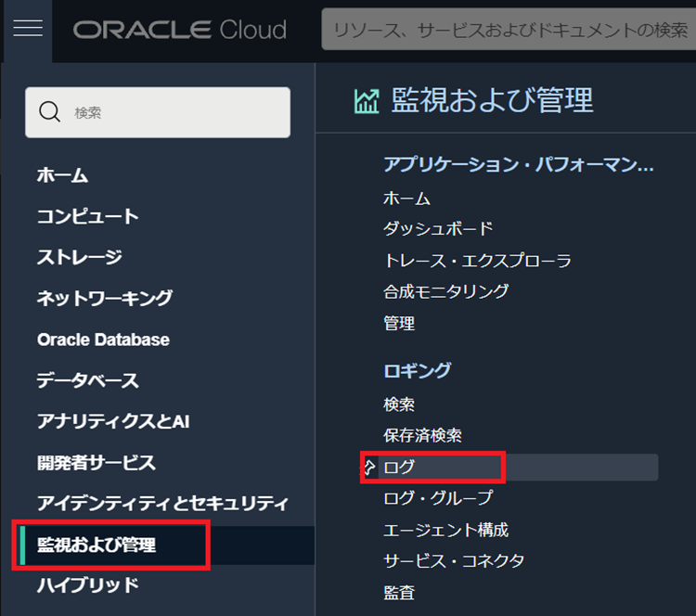The height and width of the screenshot is (616, 696).
Task: Open ホーム in the left menu
Action: coord(62,175)
